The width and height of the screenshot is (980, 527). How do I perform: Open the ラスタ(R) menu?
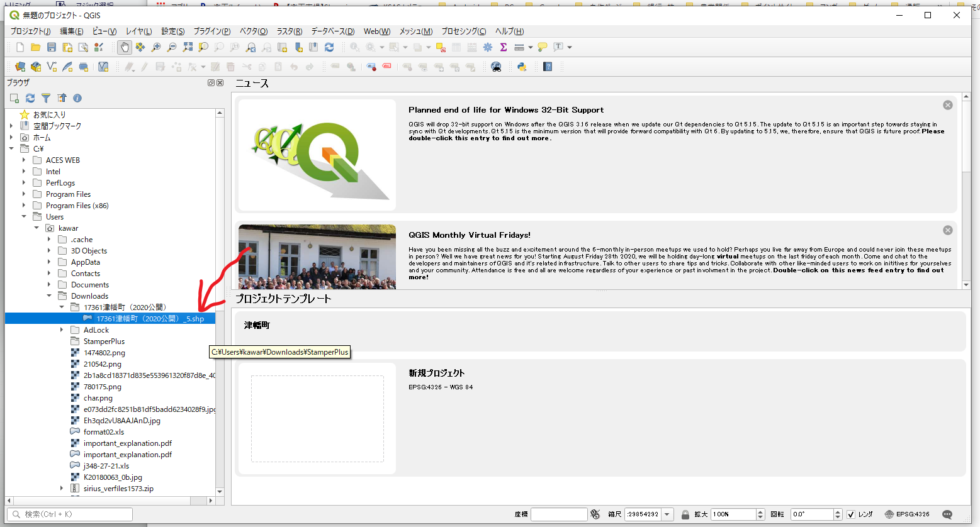tap(290, 31)
